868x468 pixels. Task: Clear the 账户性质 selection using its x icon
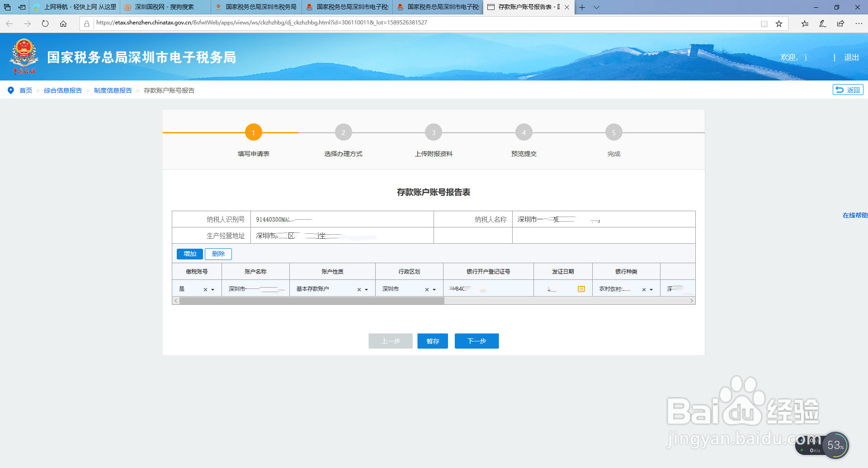point(359,288)
